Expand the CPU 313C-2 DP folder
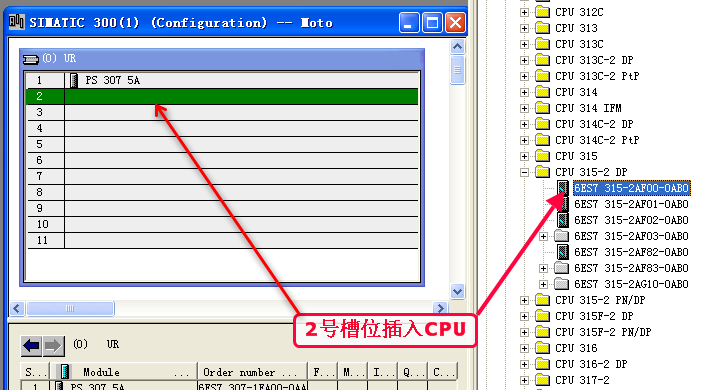 (524, 60)
